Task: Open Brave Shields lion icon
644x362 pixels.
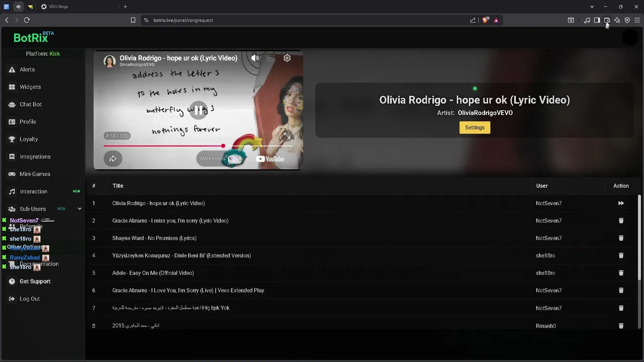Action: [x=486, y=20]
